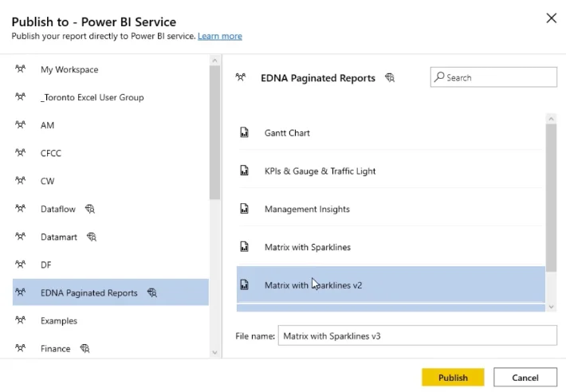Click report icon for Gantt Chart
This screenshot has height=392, width=566.
tap(245, 132)
